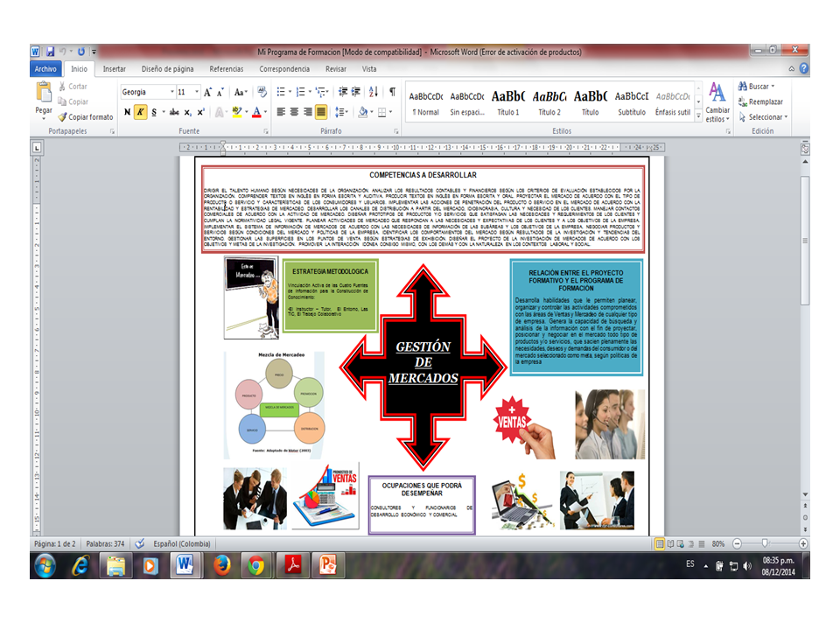Image resolution: width=840 pixels, height=630 pixels.
Task: Click the ruler toggle icon above scrollbar
Action: tap(805, 149)
